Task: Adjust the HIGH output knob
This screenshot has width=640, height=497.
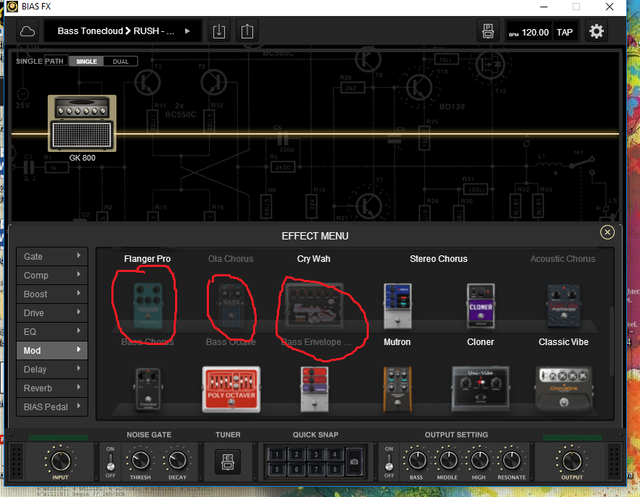Action: tap(479, 460)
